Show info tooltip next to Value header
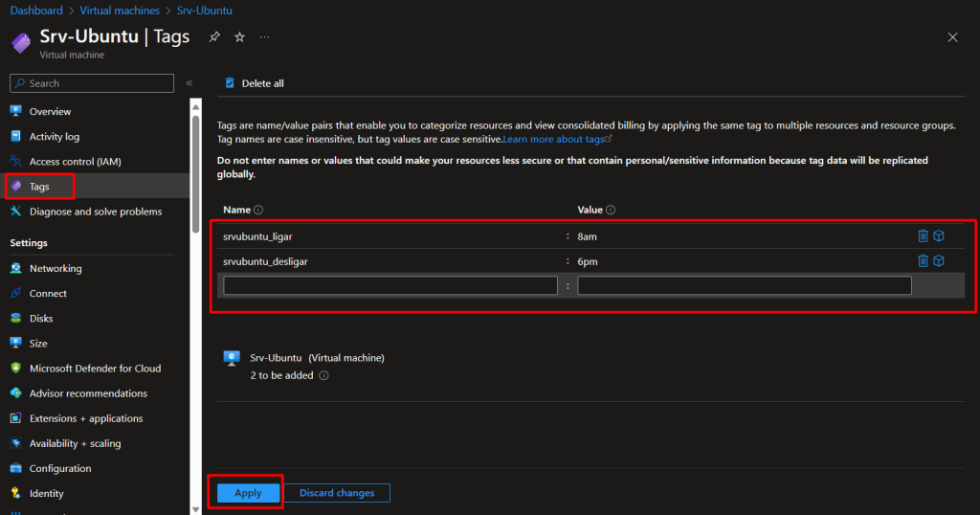The image size is (980, 515). pyautogui.click(x=611, y=210)
